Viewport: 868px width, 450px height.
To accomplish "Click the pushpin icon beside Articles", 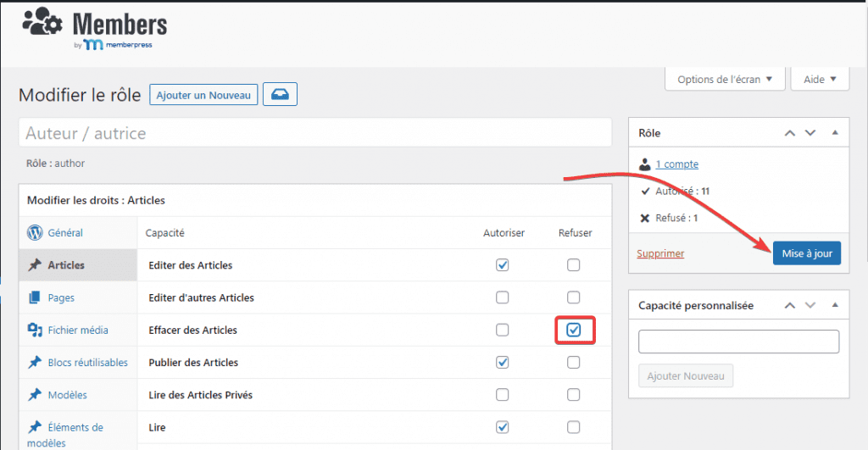I will pos(35,264).
